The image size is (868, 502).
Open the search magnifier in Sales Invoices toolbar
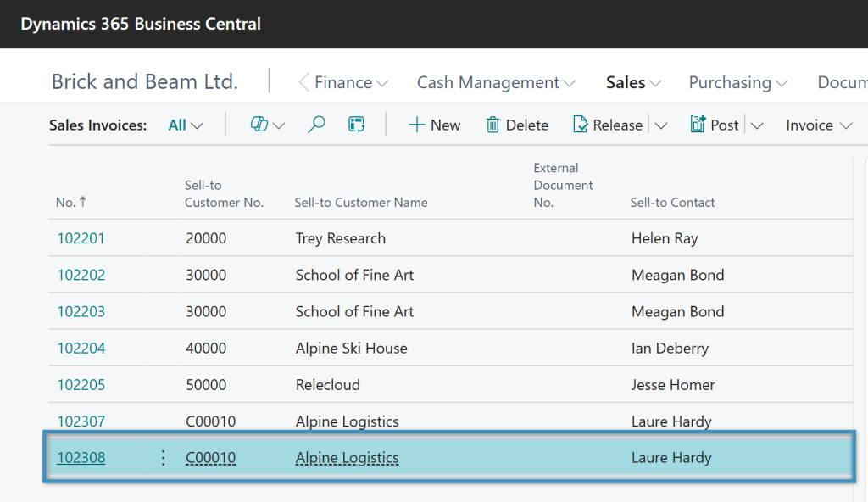click(316, 125)
